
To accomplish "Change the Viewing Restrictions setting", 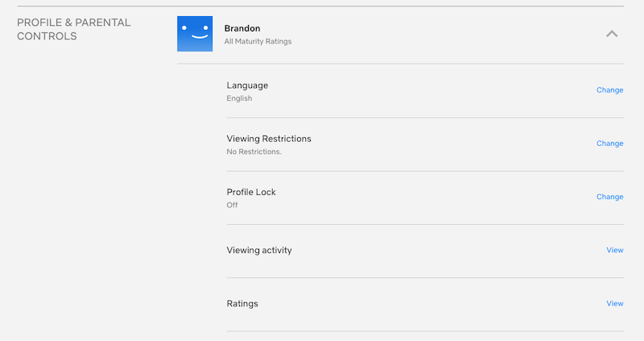I will pyautogui.click(x=609, y=143).
